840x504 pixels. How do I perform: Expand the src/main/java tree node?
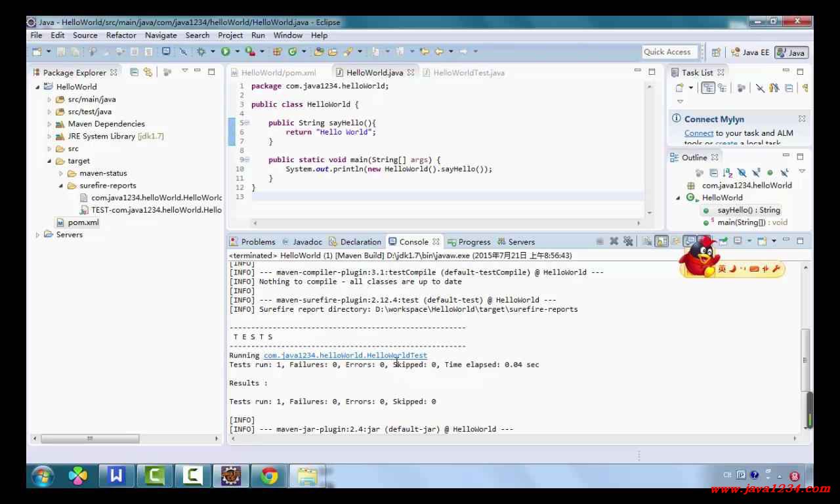pos(49,100)
